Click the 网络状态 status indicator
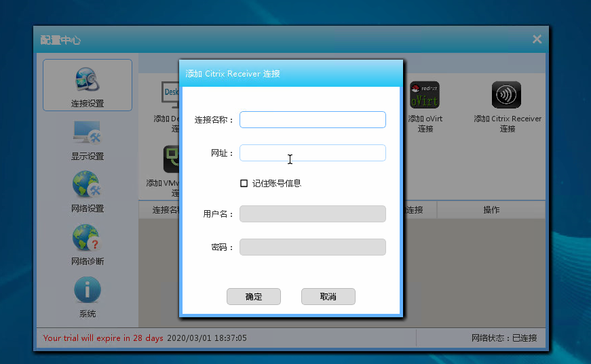Image resolution: width=591 pixels, height=364 pixels. (503, 338)
